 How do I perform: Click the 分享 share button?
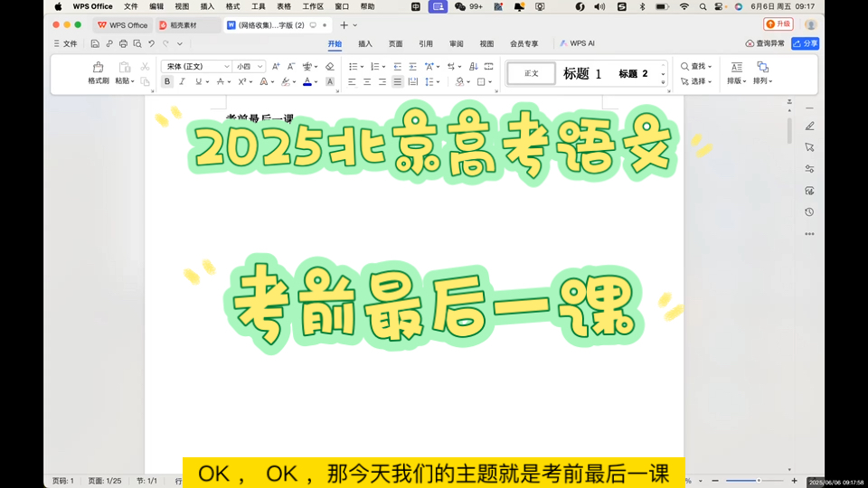click(806, 43)
